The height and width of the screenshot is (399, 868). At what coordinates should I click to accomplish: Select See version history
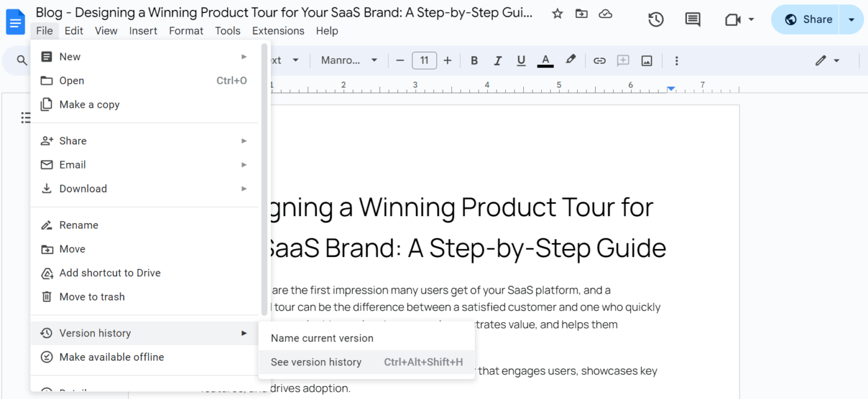tap(316, 362)
